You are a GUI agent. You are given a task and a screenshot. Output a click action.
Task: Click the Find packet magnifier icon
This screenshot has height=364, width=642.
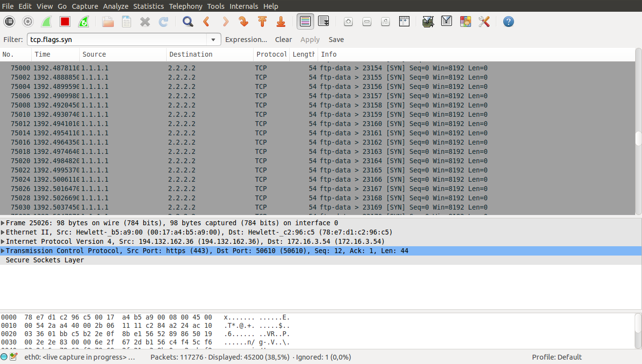pyautogui.click(x=188, y=21)
